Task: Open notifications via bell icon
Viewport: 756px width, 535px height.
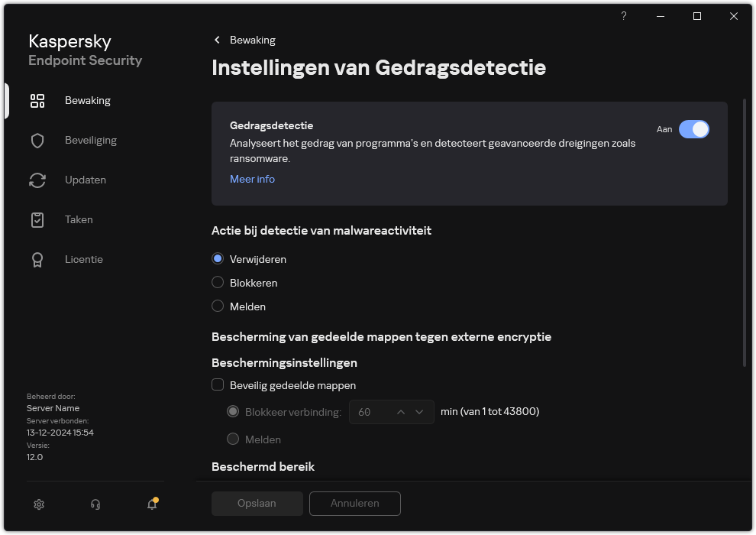Action: click(x=151, y=505)
